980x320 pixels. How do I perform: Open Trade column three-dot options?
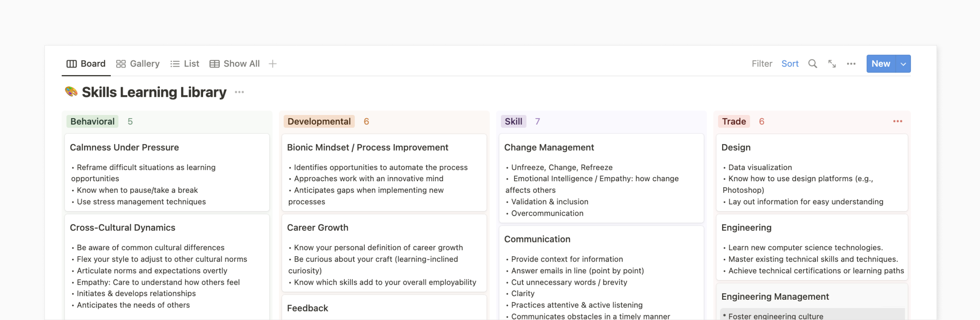[897, 121]
